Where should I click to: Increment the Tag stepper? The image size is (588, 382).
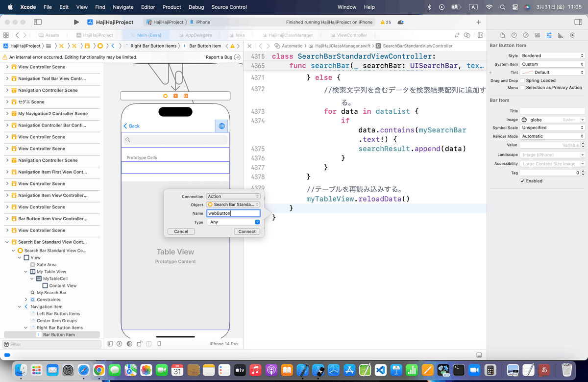point(583,172)
